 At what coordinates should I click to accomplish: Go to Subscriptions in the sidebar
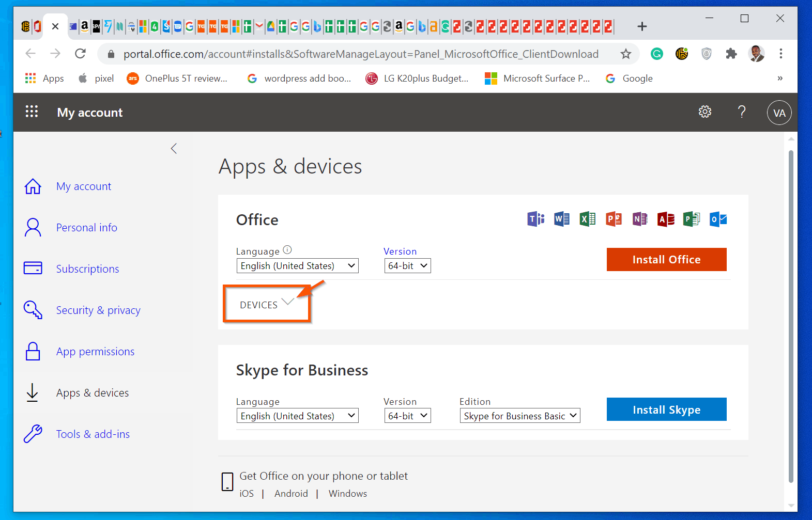point(88,269)
